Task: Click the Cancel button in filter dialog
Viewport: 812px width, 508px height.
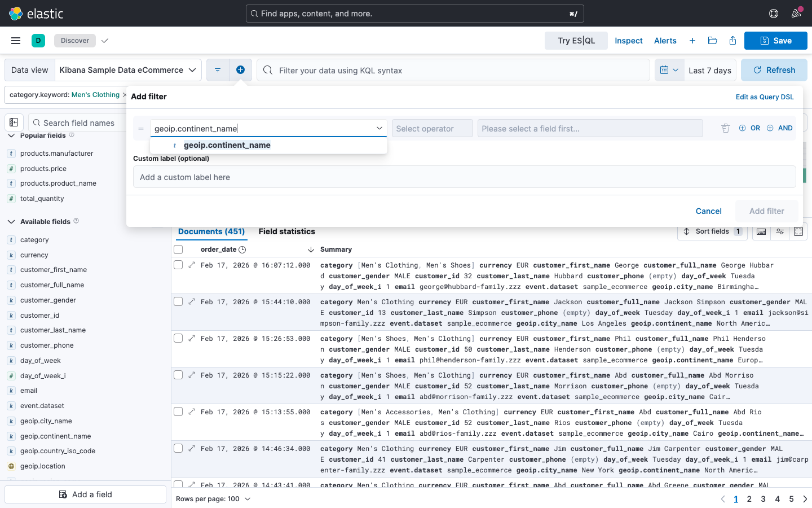Action: (x=708, y=211)
